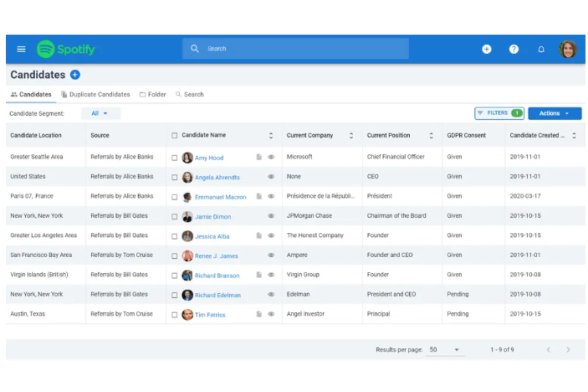Tick the checkbox for Angela Ahrendts
This screenshot has width=588, height=392.
pos(174,178)
